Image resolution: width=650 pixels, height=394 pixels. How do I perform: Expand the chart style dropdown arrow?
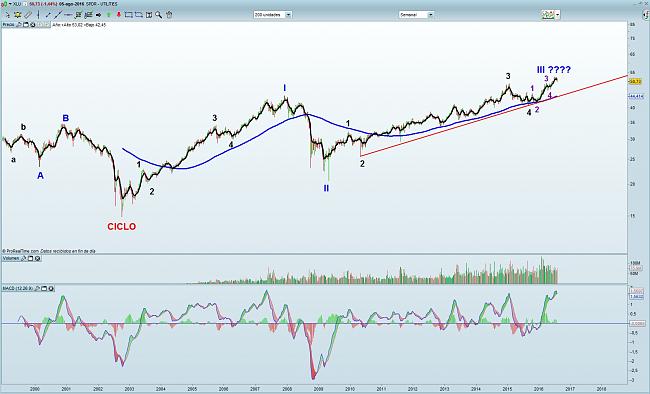click(558, 15)
